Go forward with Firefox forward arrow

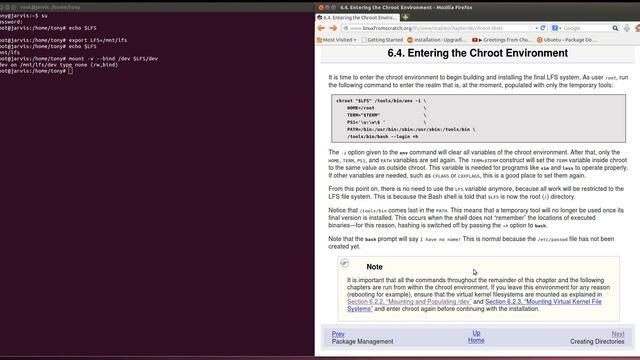tap(333, 28)
